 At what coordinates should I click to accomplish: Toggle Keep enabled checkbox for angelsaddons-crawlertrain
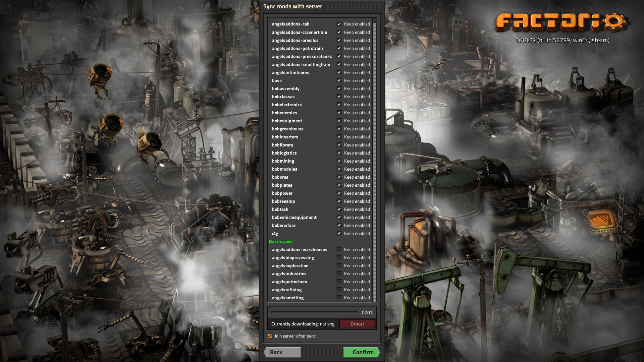[339, 32]
